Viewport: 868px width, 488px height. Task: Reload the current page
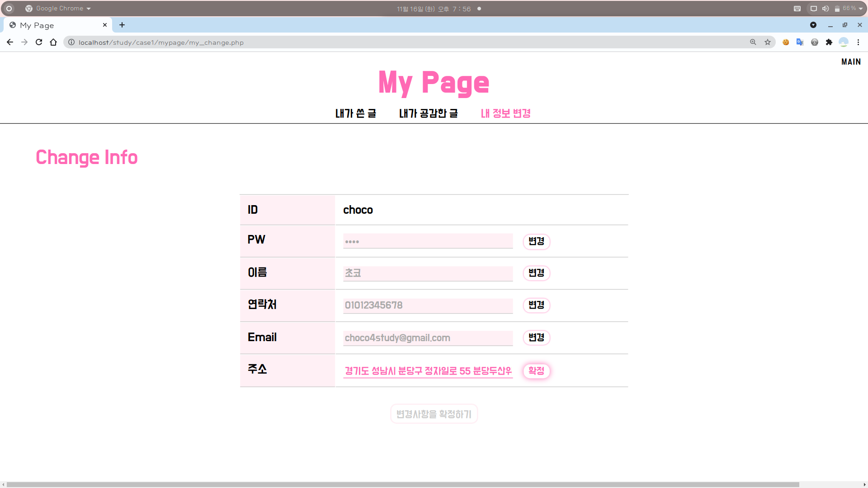(39, 42)
